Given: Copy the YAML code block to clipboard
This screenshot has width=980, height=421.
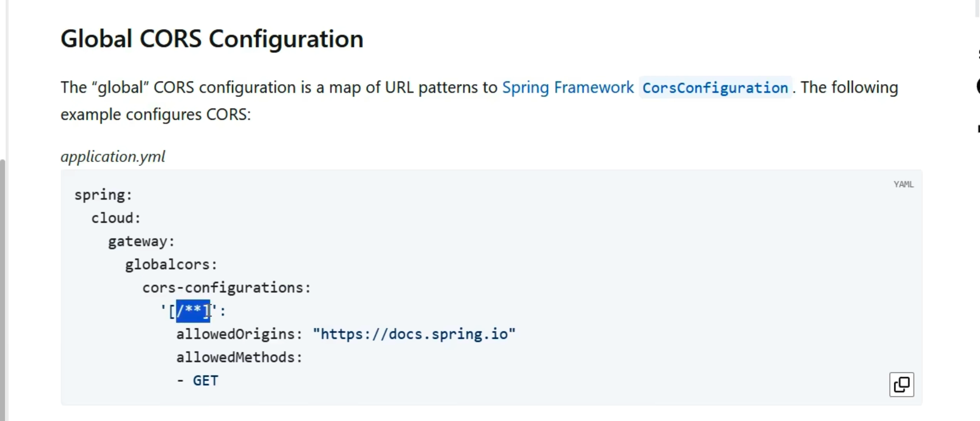Looking at the screenshot, I should [x=901, y=384].
